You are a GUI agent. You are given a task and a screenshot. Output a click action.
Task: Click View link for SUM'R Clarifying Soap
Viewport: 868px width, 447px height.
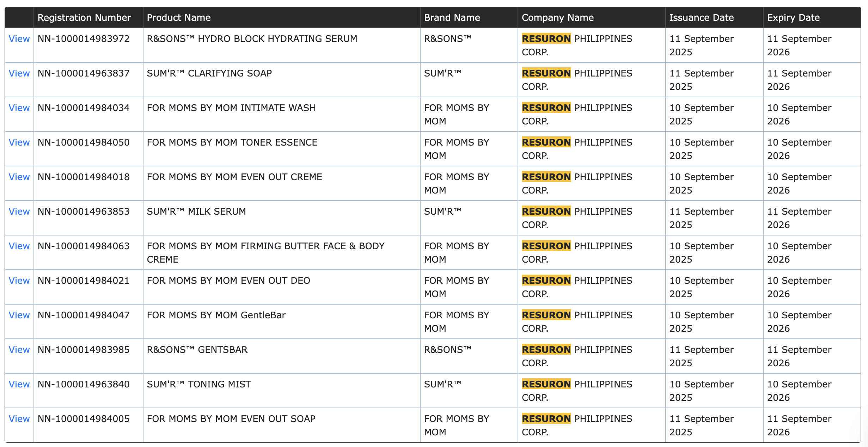19,73
